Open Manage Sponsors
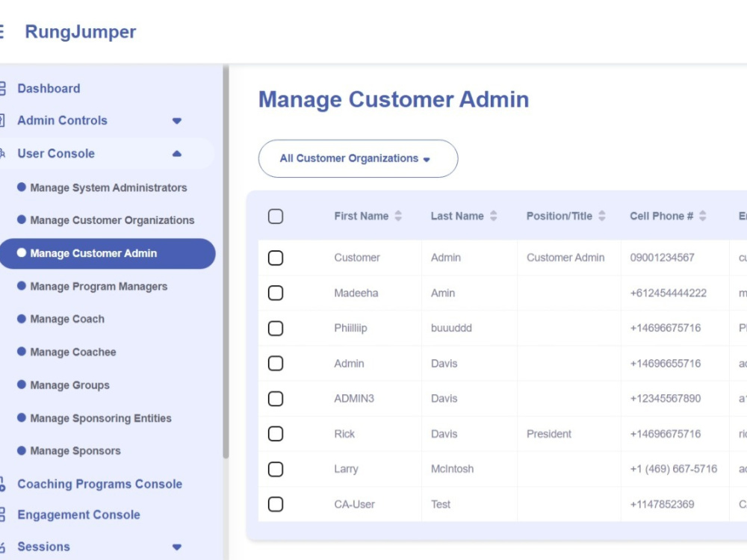747x560 pixels. tap(75, 450)
